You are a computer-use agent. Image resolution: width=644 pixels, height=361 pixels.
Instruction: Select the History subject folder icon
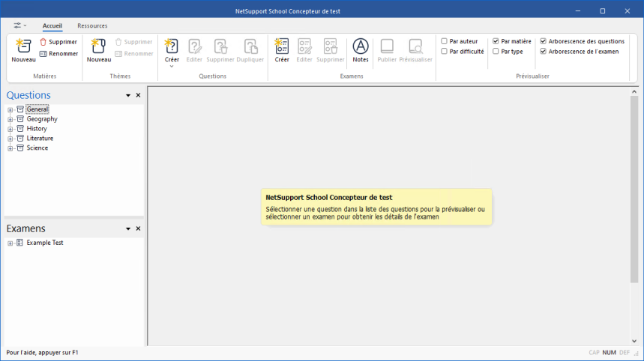pyautogui.click(x=20, y=129)
